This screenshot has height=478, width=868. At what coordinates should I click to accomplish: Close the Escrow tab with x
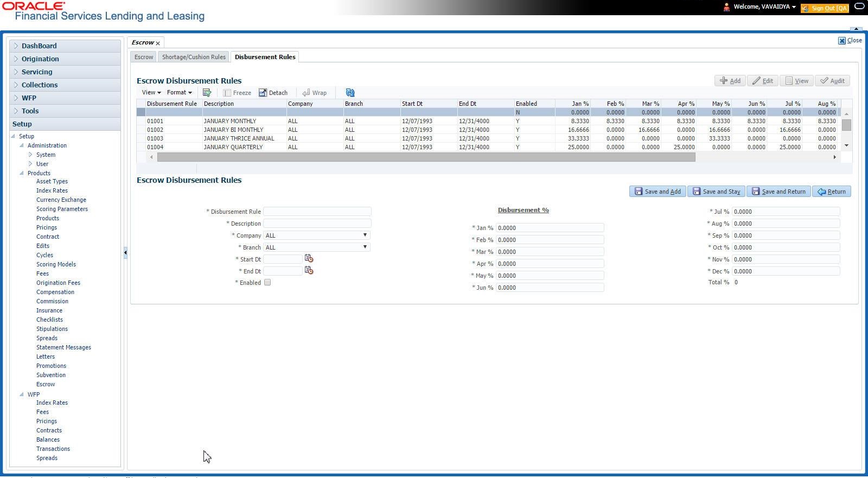(158, 43)
